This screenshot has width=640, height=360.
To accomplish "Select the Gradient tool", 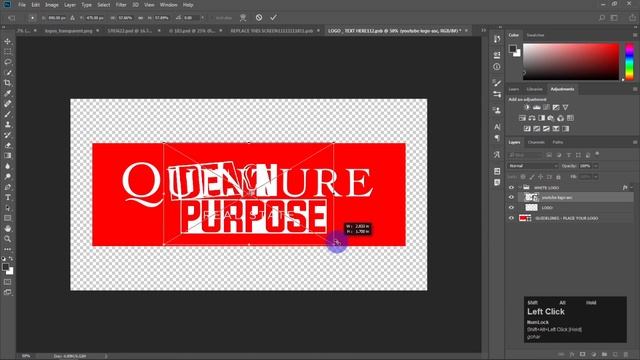I will point(7,156).
